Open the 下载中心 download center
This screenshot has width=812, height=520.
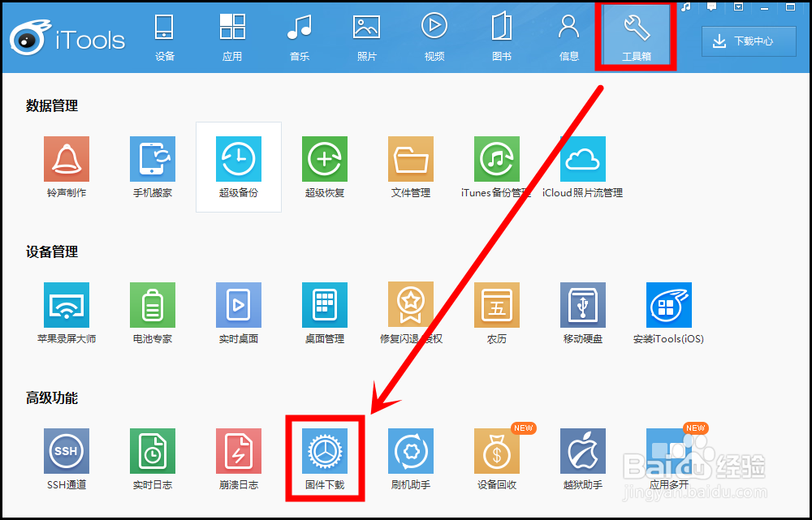pos(749,41)
